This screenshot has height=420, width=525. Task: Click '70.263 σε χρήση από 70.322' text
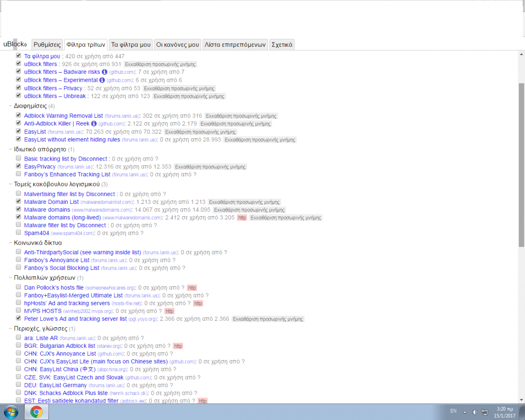[123, 131]
